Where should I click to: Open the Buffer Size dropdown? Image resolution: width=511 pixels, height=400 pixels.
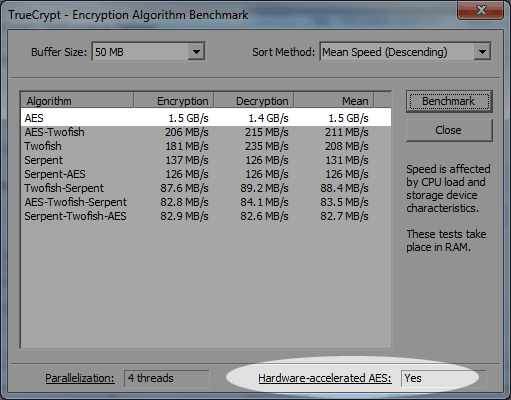[x=148, y=52]
